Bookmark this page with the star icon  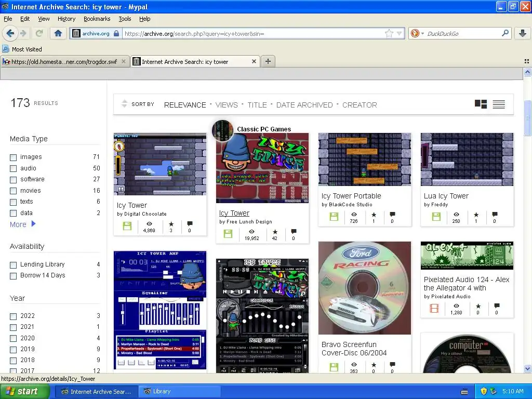389,33
